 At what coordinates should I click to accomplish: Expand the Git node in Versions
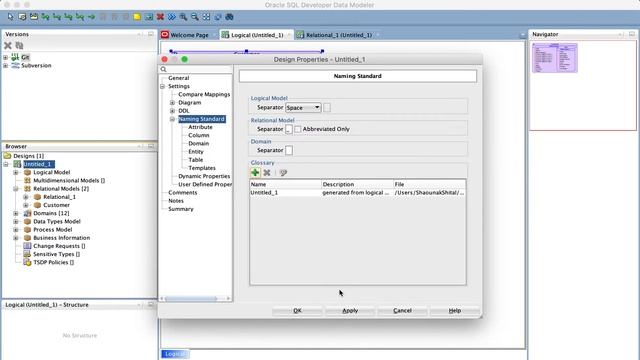5,57
